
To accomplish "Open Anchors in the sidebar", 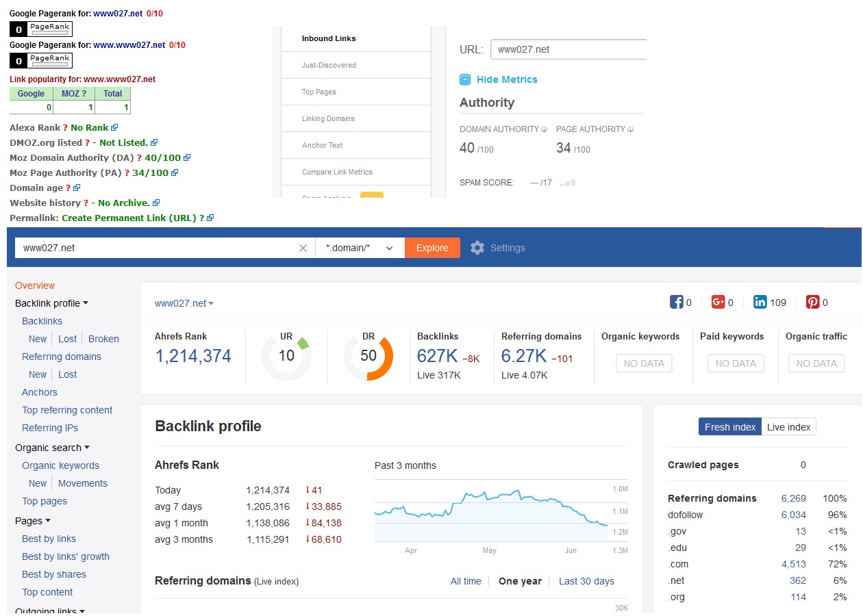I will click(x=40, y=392).
